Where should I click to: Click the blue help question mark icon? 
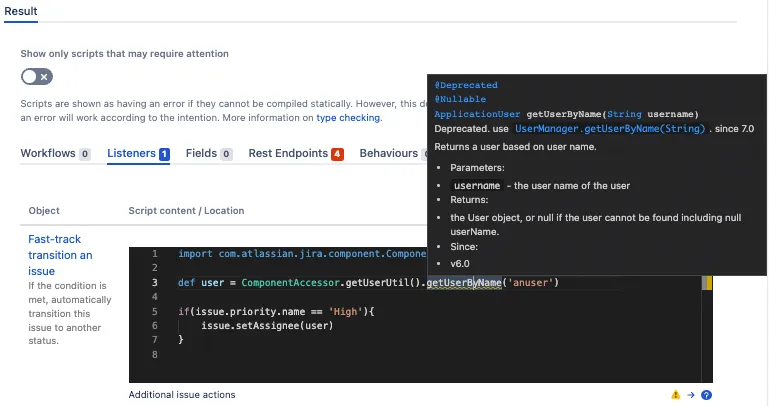[706, 395]
